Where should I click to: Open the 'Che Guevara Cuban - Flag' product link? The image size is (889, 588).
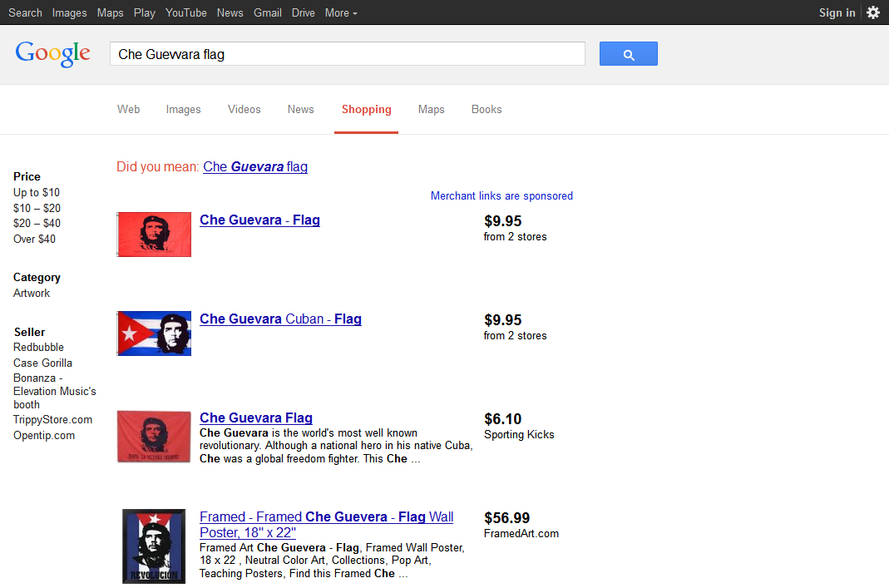pos(280,319)
